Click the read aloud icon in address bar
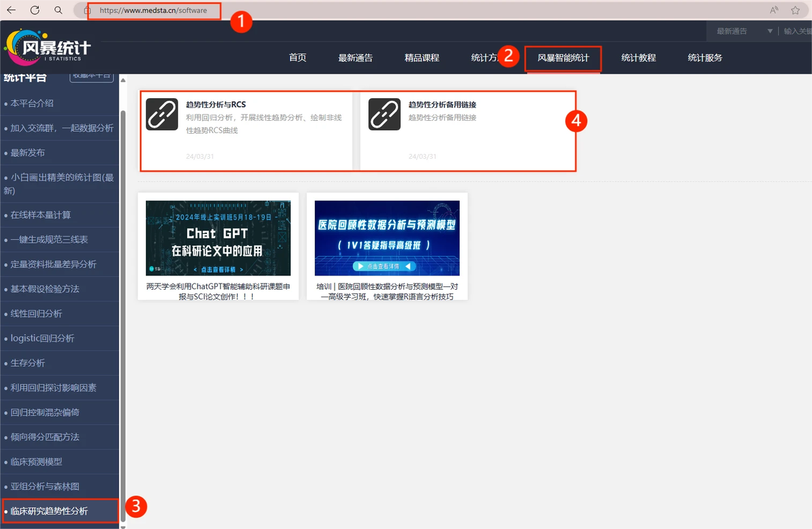Screen dimensions: 812x529 click(x=774, y=10)
